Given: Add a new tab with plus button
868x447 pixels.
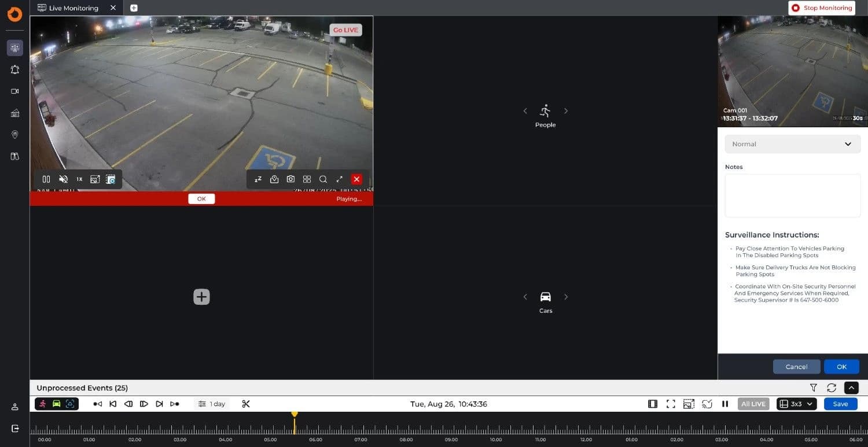Looking at the screenshot, I should [x=134, y=8].
